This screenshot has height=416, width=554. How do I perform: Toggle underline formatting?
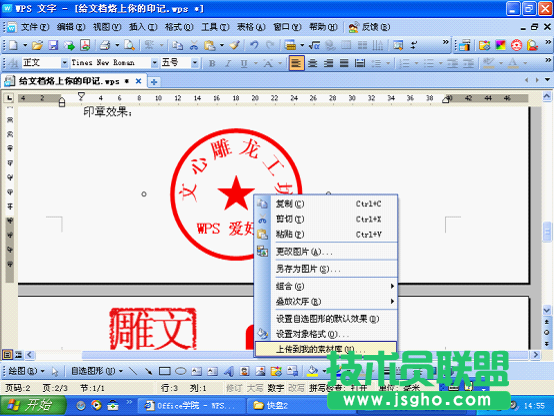[x=244, y=63]
